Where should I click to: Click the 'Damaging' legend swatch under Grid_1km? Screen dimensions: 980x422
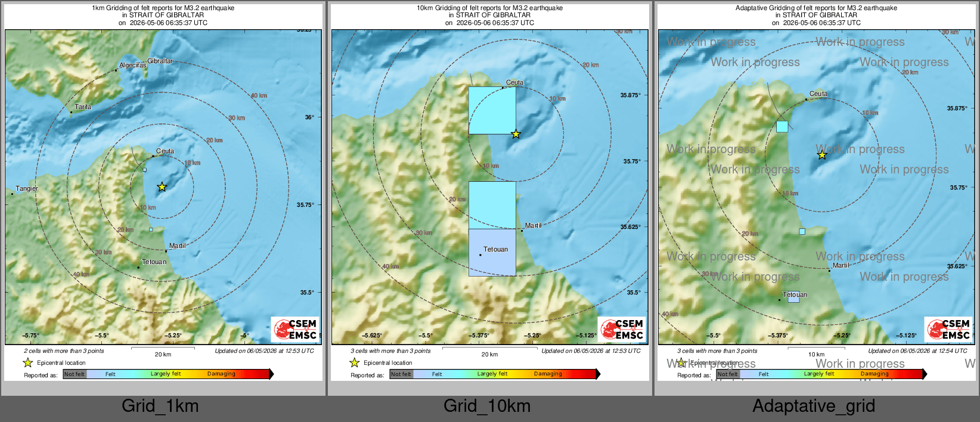tap(222, 374)
